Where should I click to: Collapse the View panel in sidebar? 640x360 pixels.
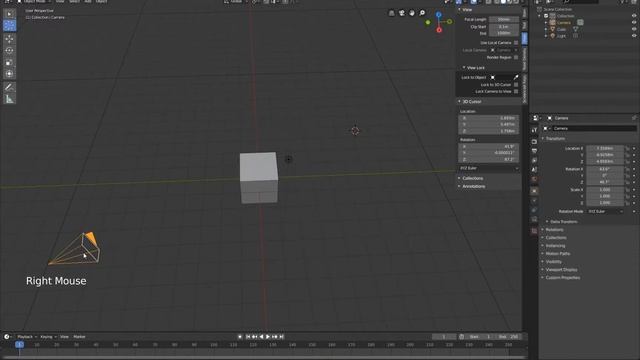point(460,9)
